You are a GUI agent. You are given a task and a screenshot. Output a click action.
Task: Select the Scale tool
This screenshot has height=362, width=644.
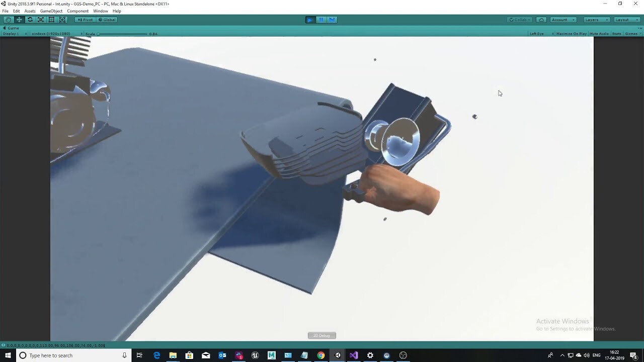point(41,19)
